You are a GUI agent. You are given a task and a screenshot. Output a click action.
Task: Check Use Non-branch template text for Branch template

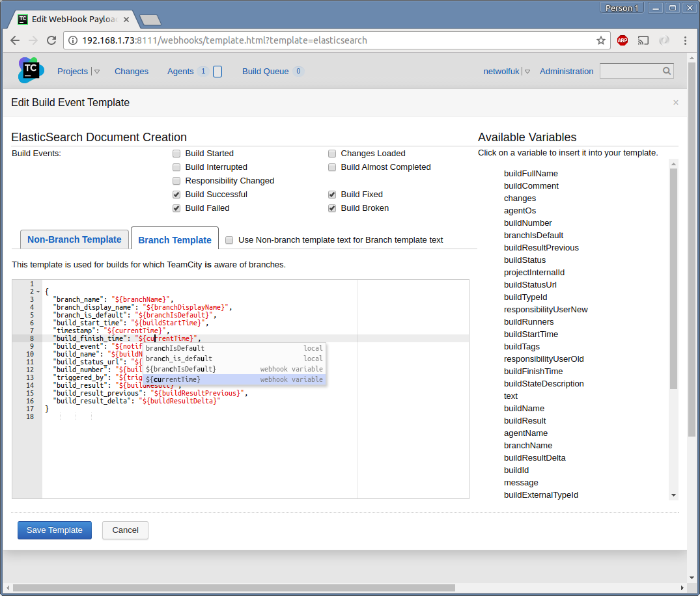tap(229, 240)
